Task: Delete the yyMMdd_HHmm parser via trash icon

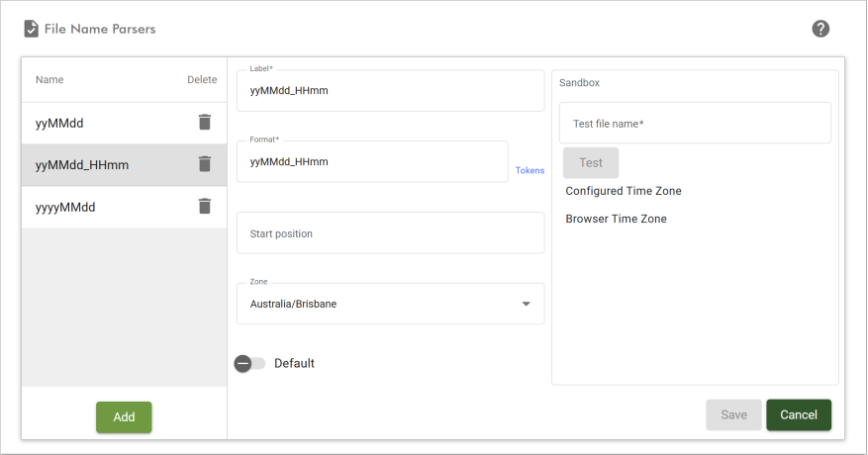Action: point(205,164)
